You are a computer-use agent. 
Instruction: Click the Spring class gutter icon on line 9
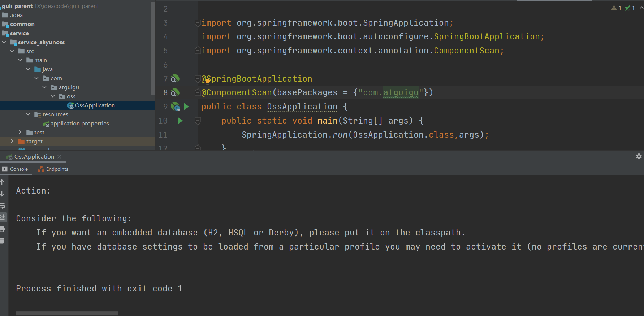175,107
